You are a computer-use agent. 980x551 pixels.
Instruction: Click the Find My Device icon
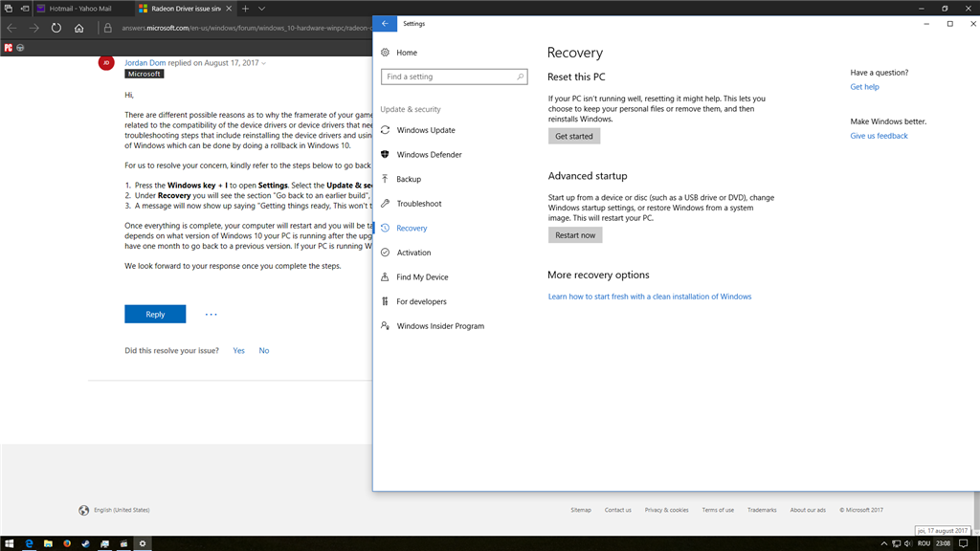point(385,276)
